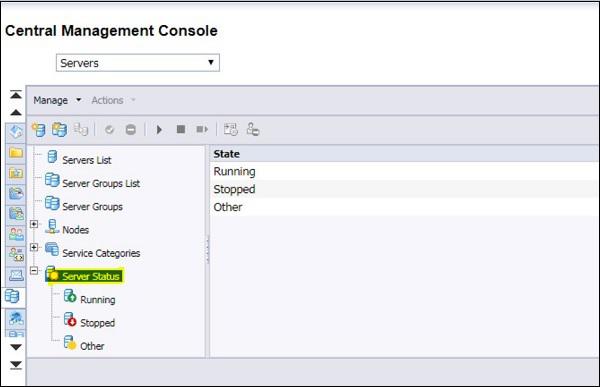
Task: Select Servers List in the tree
Action: (x=86, y=160)
